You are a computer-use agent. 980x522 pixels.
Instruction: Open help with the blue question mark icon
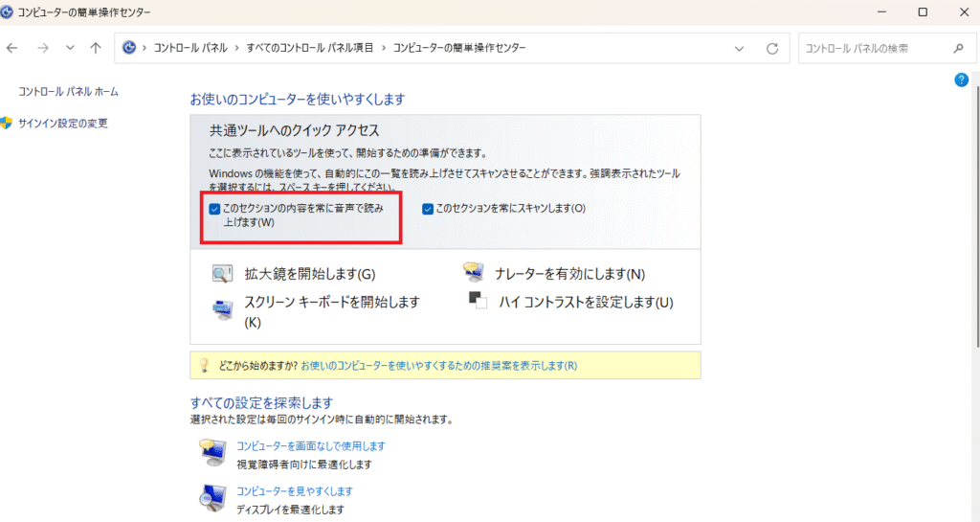click(x=961, y=80)
